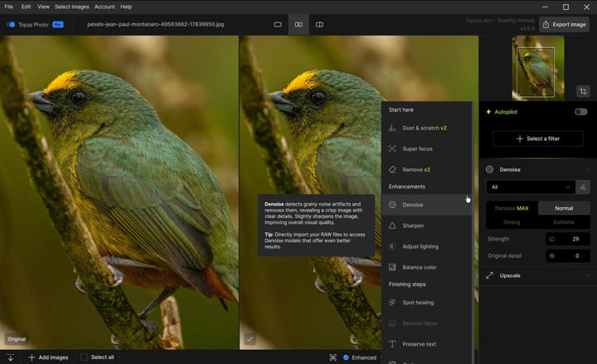
Task: Choose Balance color entry in filter list
Action: pyautogui.click(x=426, y=267)
